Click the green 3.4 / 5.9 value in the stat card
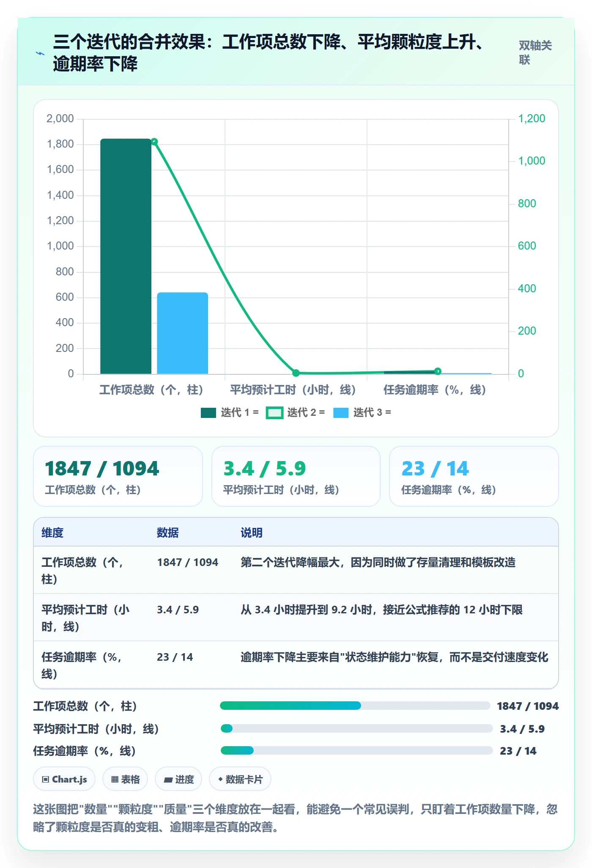Screen dimensions: 592x868 pyautogui.click(x=264, y=469)
